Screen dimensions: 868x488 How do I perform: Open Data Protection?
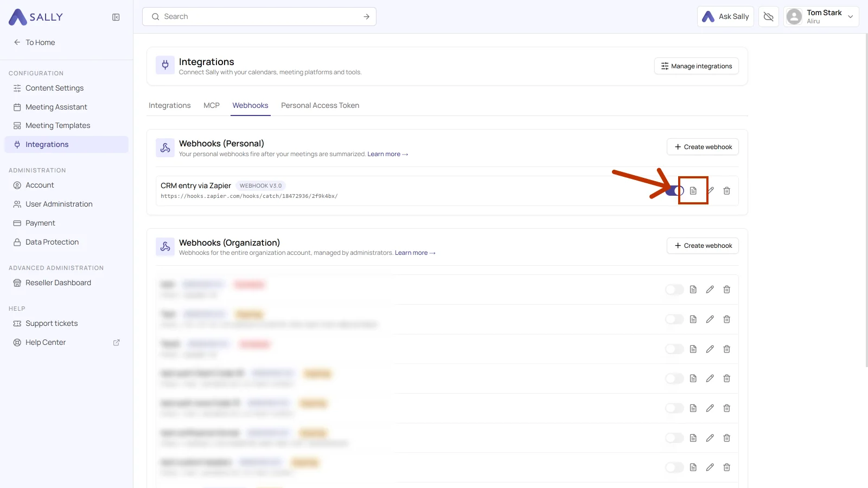tap(66, 242)
